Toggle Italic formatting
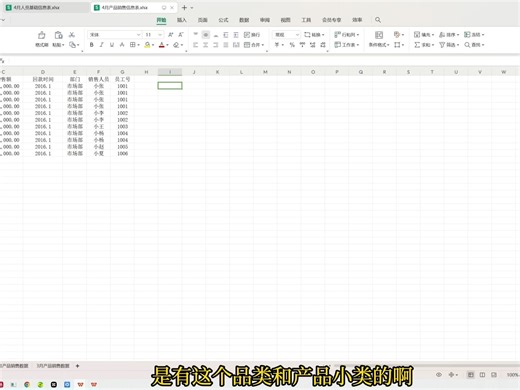The image size is (520, 390). click(101, 45)
